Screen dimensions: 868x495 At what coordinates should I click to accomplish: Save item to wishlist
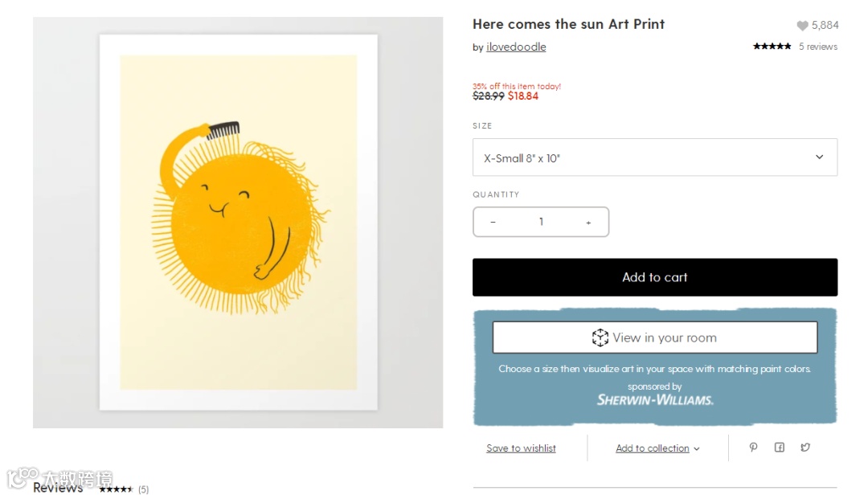[521, 448]
